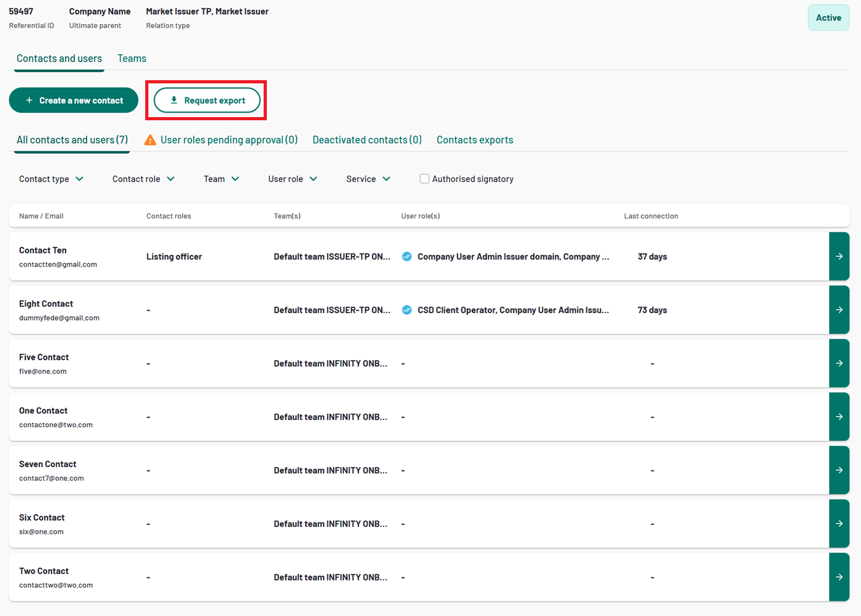Click the Company Name ultimate parent text
Screen dimensions: 861x616
tap(100, 11)
